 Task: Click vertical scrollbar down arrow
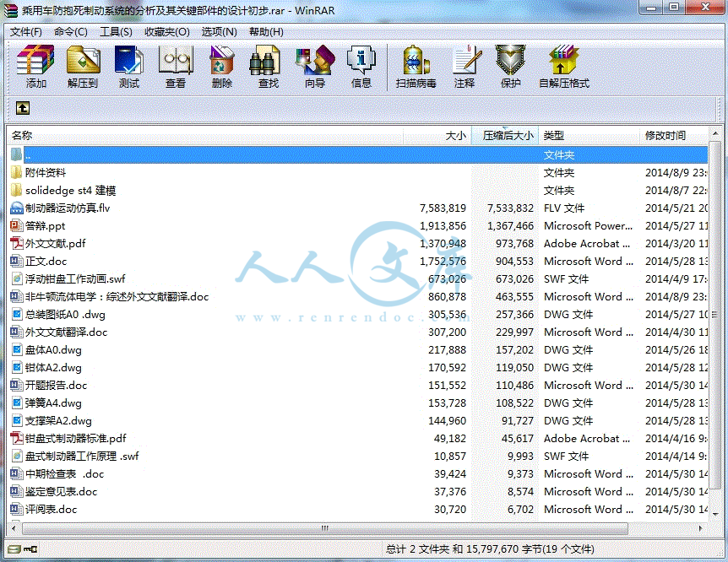715,514
